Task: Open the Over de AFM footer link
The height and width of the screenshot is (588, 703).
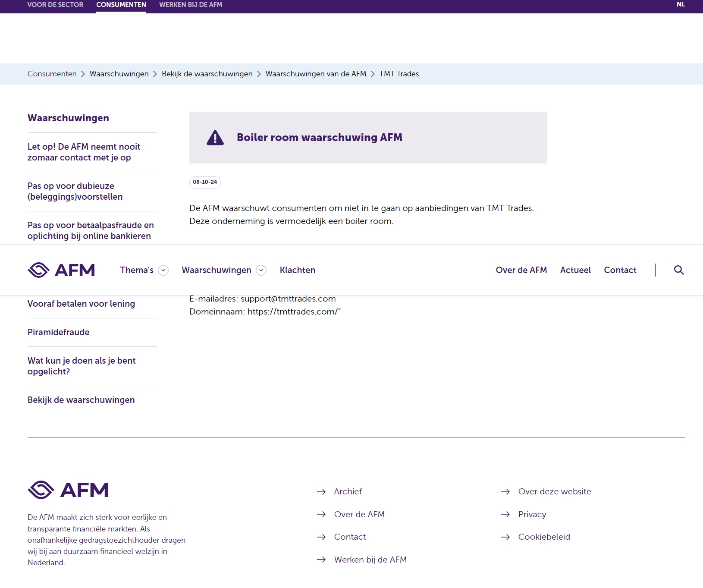Action: (359, 514)
